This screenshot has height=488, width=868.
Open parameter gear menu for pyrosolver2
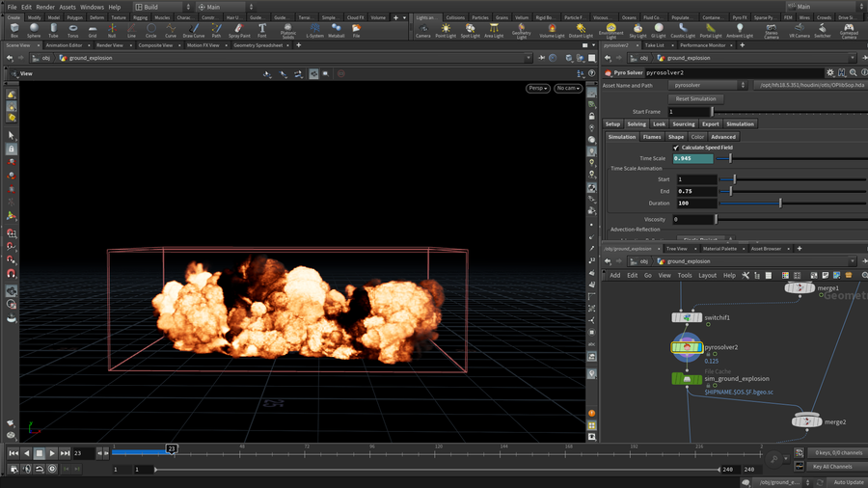coord(829,72)
